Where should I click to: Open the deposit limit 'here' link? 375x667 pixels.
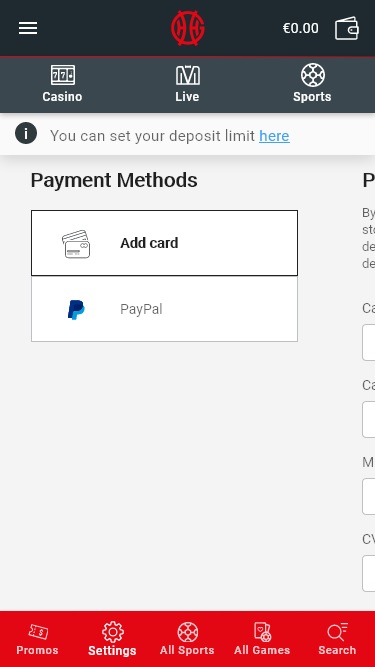coord(274,136)
